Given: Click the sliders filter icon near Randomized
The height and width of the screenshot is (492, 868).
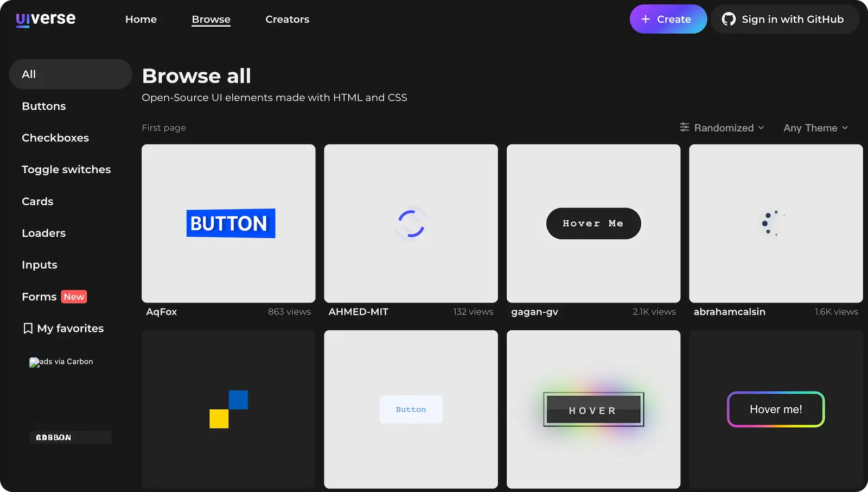Looking at the screenshot, I should coord(685,128).
